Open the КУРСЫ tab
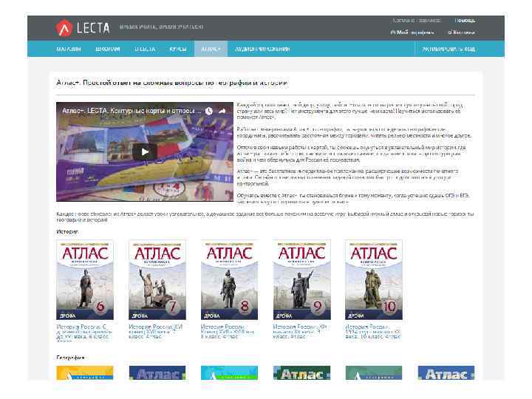This screenshot has height=399, width=532. click(x=178, y=50)
